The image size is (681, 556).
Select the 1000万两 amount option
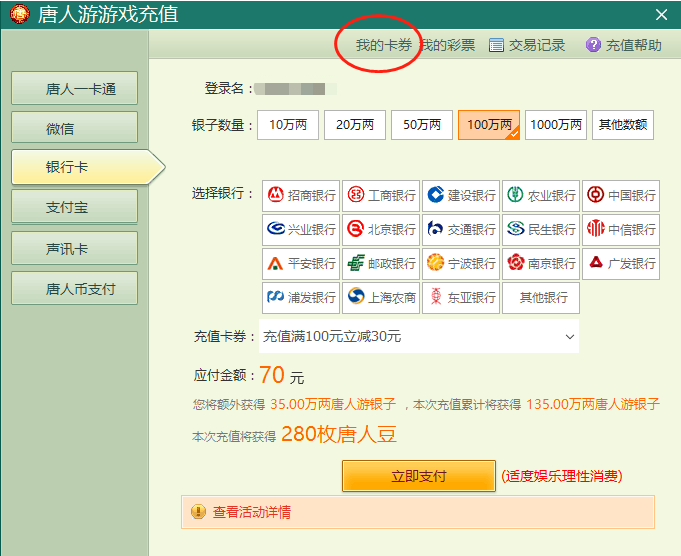[556, 125]
